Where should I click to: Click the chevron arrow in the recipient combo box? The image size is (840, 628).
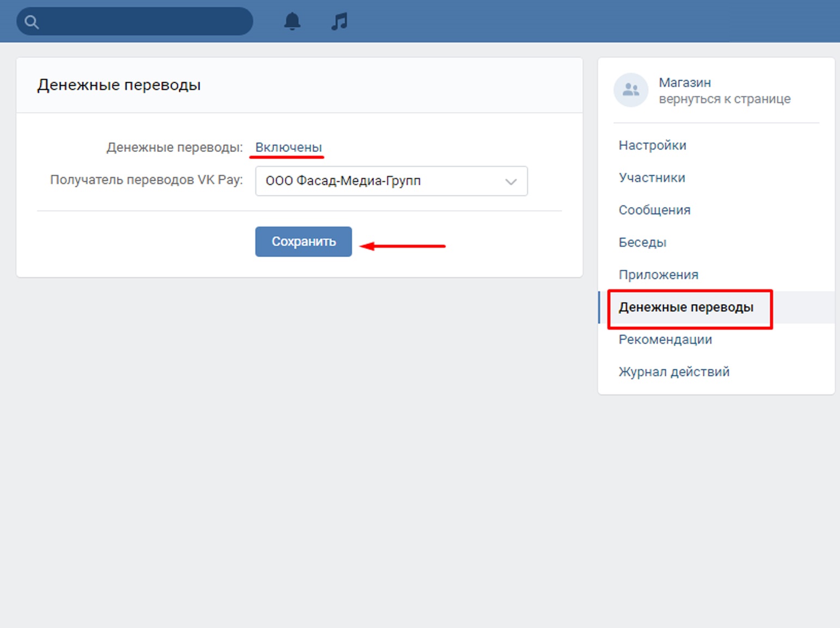coord(510,181)
